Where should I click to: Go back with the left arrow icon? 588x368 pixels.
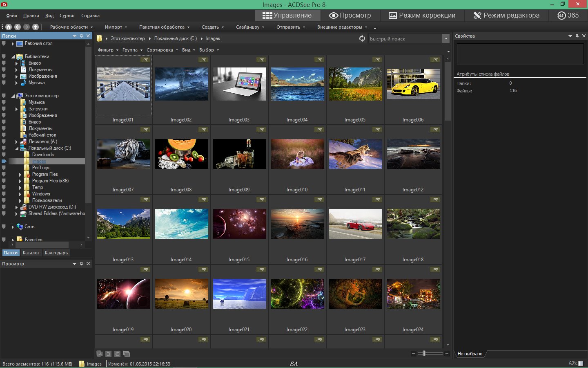click(x=18, y=27)
